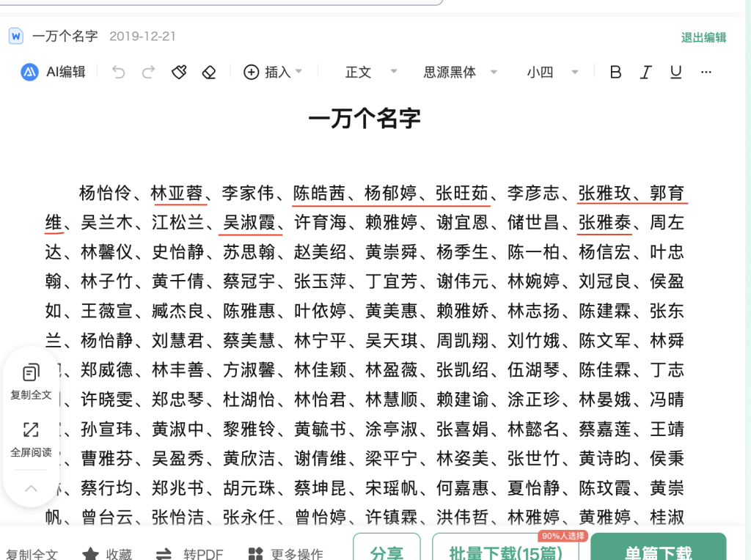This screenshot has height=560, width=751.
Task: Toggle italic formatting
Action: [x=645, y=72]
